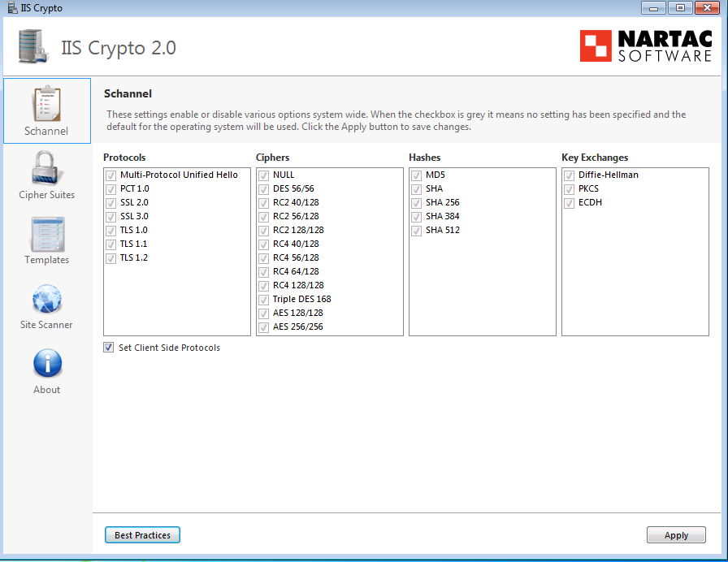
Task: Click the Protocols column heading
Action: click(x=124, y=158)
